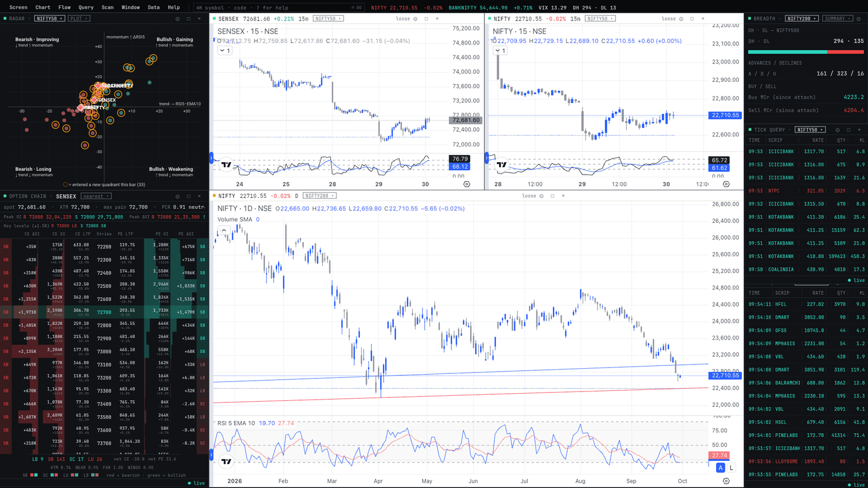Open the Option Chain 'nearest' expiry dropdown
This screenshot has width=868, height=488.
[96, 196]
